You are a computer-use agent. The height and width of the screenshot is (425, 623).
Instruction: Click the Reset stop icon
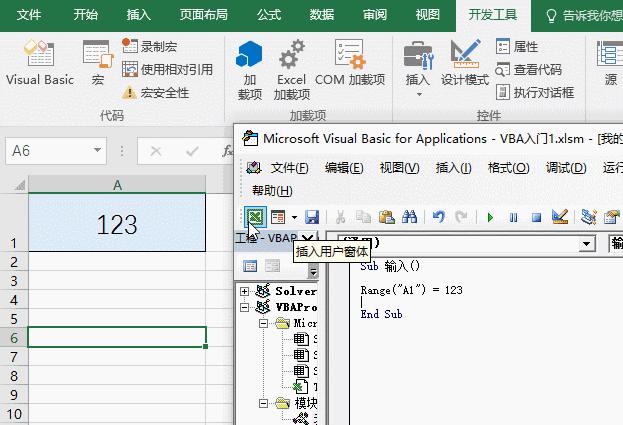point(536,217)
